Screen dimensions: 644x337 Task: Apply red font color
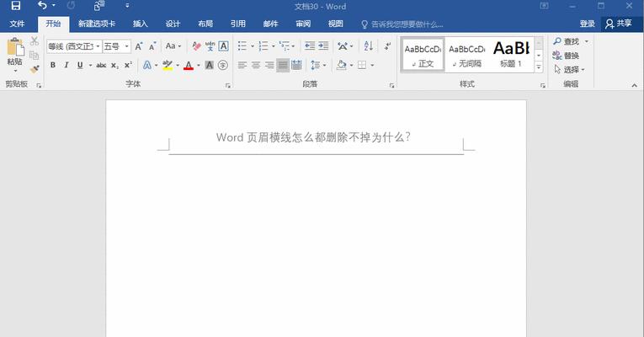pos(189,65)
